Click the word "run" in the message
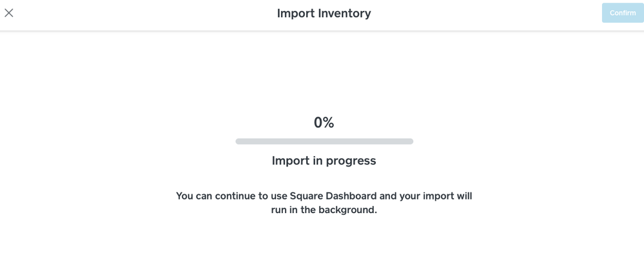 279,210
